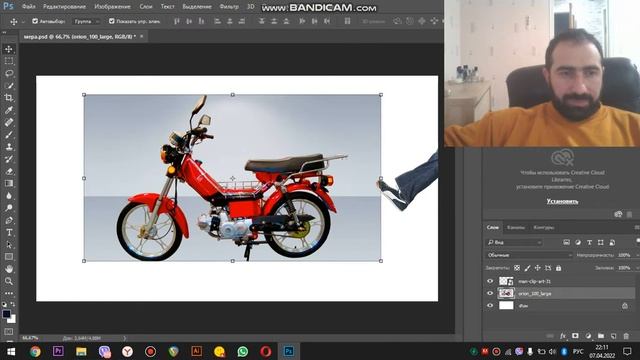Toggle lock all padlock icon
This screenshot has width=640, height=360.
(558, 268)
